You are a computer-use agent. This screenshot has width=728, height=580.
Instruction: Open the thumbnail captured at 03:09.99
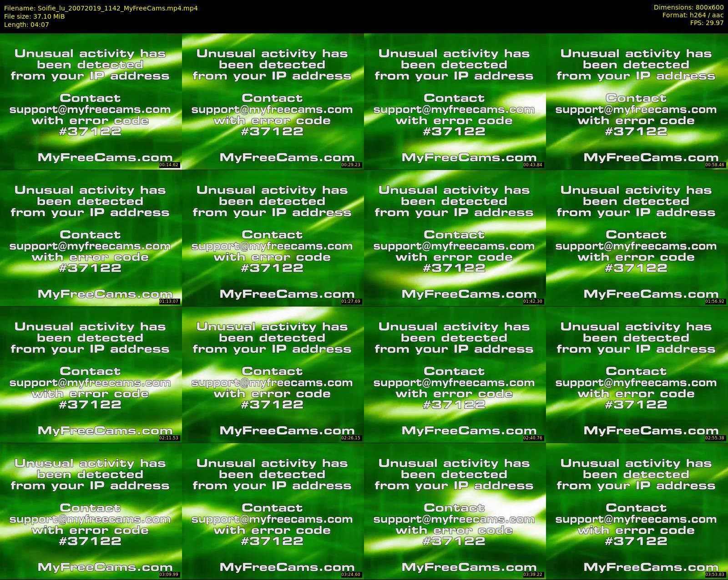pyautogui.click(x=91, y=511)
